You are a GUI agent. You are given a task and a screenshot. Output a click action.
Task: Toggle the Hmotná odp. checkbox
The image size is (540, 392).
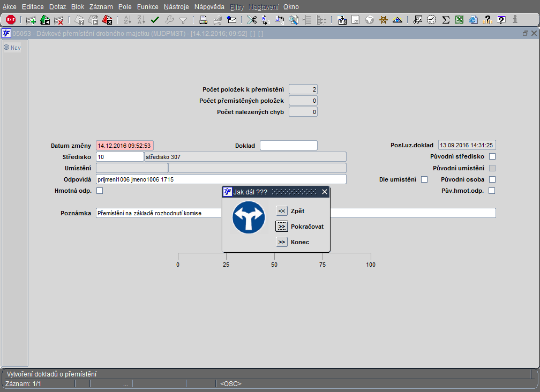(100, 191)
